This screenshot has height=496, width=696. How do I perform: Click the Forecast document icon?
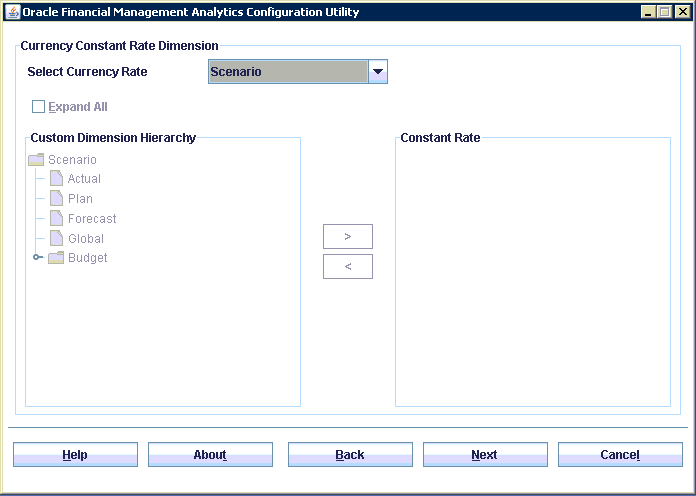point(56,218)
